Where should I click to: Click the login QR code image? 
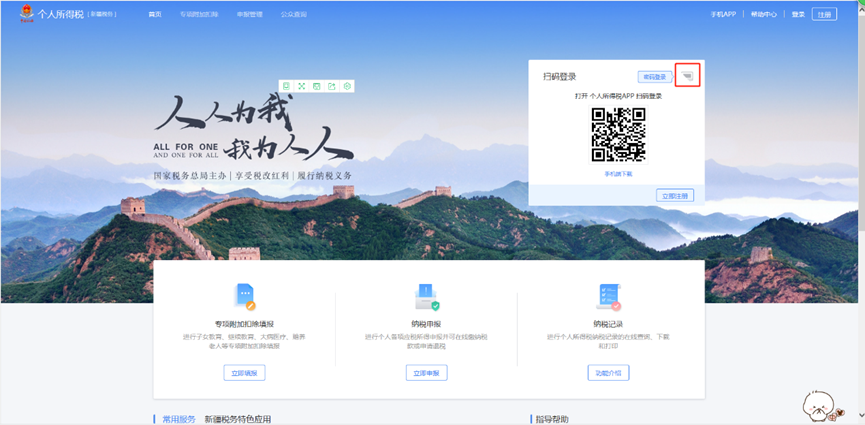coord(618,134)
